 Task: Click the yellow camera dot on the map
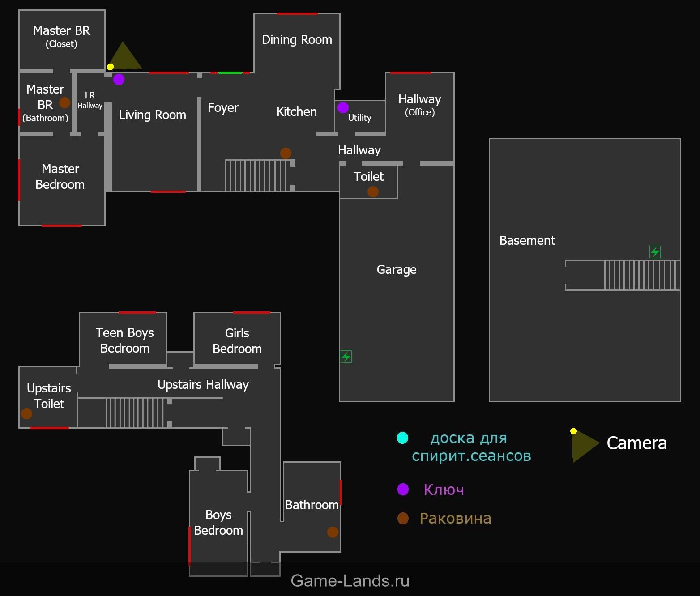click(x=110, y=67)
